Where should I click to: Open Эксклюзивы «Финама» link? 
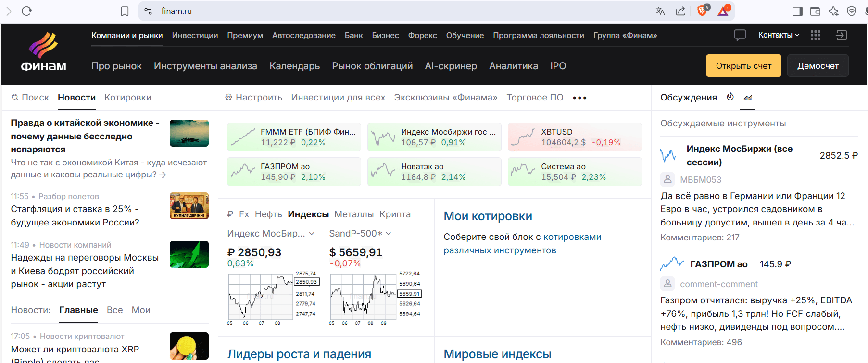(x=446, y=98)
